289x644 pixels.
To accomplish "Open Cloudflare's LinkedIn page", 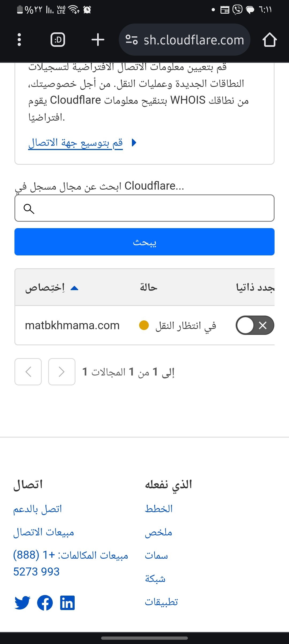I will (67, 603).
